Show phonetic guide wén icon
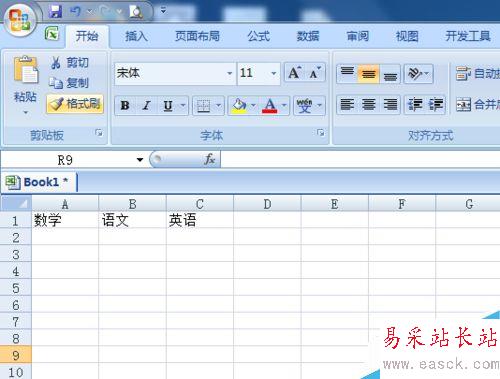This screenshot has width=500, height=379. coord(304,106)
